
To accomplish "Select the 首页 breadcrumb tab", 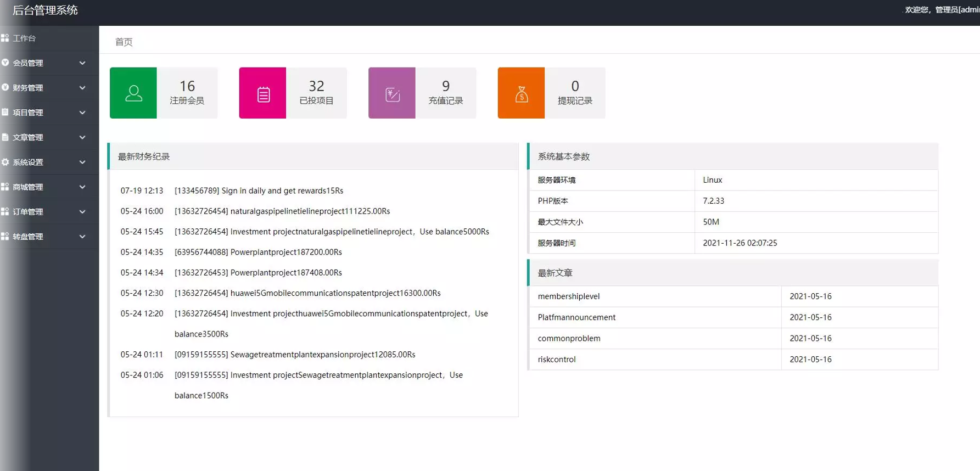I will [124, 42].
